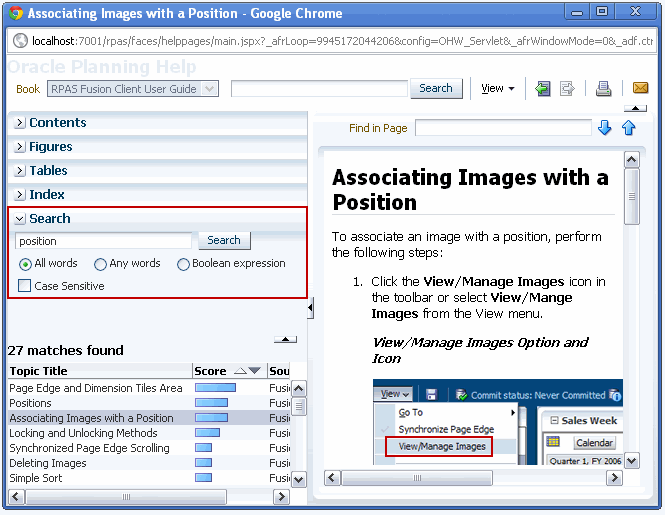Collapse splitter arrow above matches found
665x515 pixels.
point(285,339)
